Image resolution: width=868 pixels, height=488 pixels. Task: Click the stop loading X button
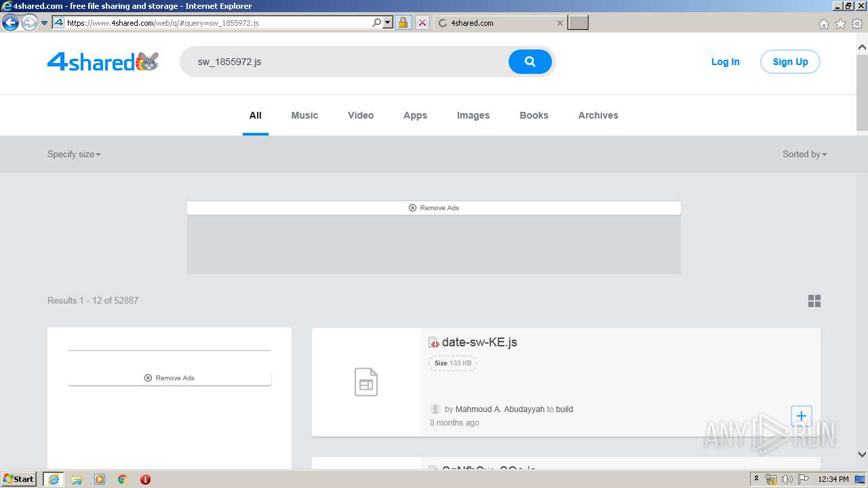tap(422, 22)
